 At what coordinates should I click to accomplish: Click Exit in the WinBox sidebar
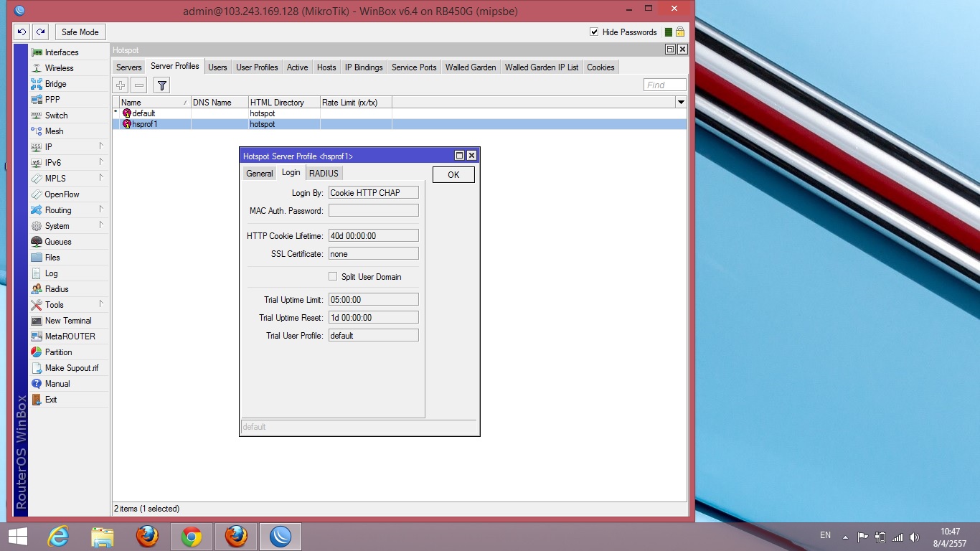click(51, 400)
